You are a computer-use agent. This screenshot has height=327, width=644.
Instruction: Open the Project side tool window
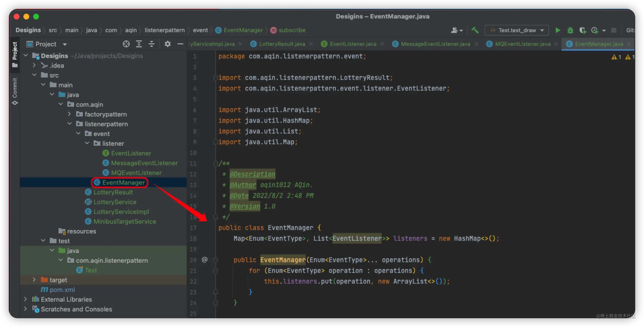pyautogui.click(x=15, y=54)
